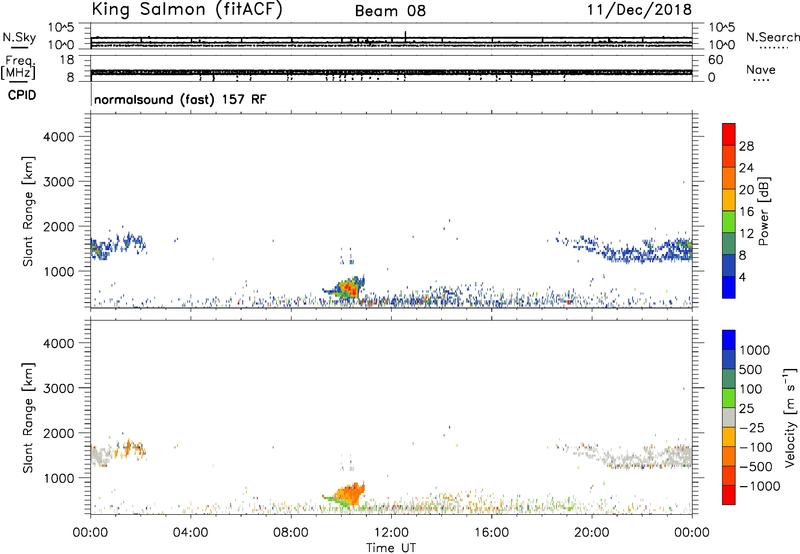800x554 pixels.
Task: Select the Beam 08 label
Action: (390, 11)
